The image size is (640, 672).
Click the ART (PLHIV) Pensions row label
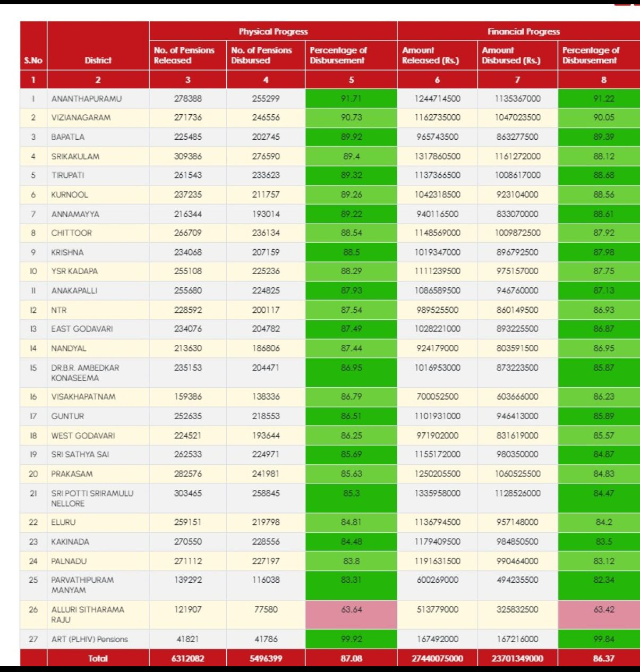(90, 639)
